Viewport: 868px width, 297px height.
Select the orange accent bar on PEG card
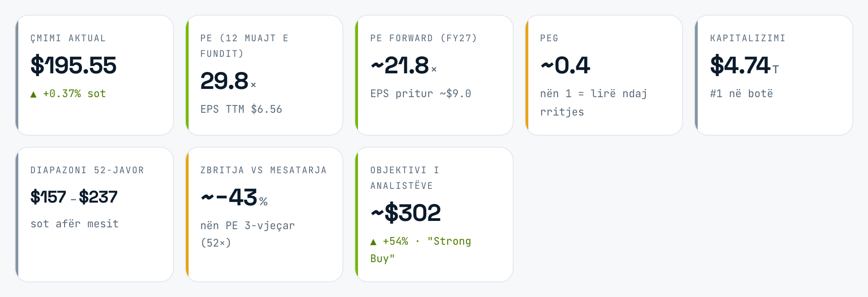coord(526,75)
